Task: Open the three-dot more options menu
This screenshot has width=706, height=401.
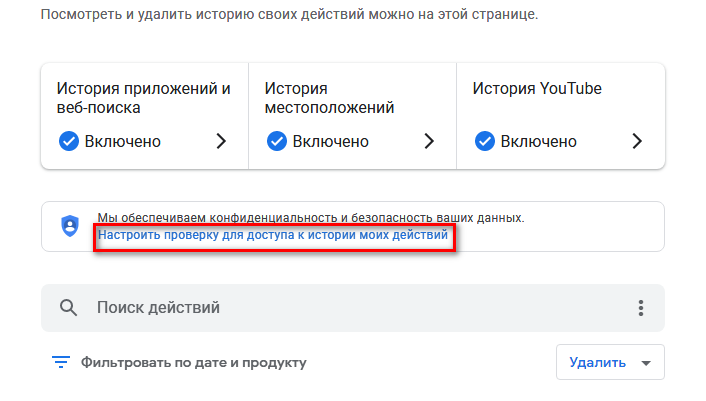Action: point(640,308)
